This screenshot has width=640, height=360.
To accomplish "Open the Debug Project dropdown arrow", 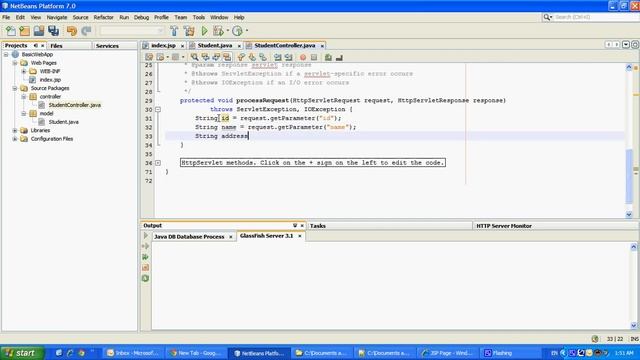I will (x=228, y=31).
